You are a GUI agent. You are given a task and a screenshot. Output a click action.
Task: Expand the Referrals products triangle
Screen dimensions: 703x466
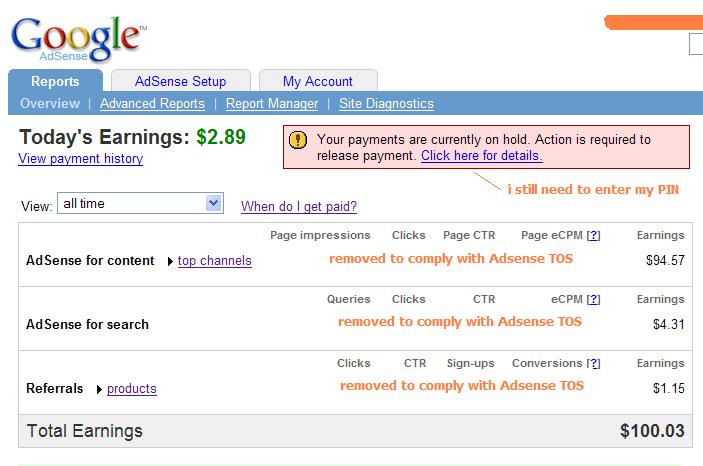pyautogui.click(x=99, y=389)
